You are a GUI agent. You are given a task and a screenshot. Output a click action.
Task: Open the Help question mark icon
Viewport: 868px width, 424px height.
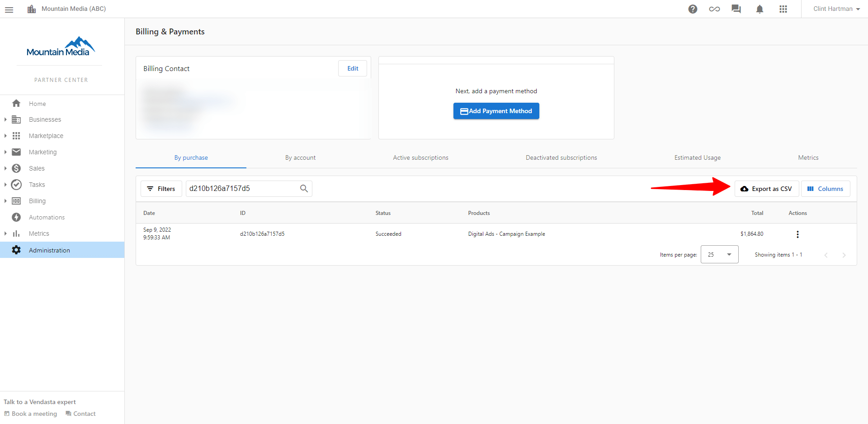[x=693, y=9]
